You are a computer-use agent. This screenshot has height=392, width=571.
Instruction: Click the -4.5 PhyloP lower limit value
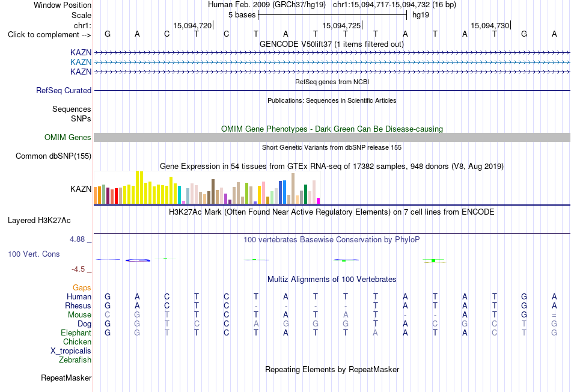78,269
